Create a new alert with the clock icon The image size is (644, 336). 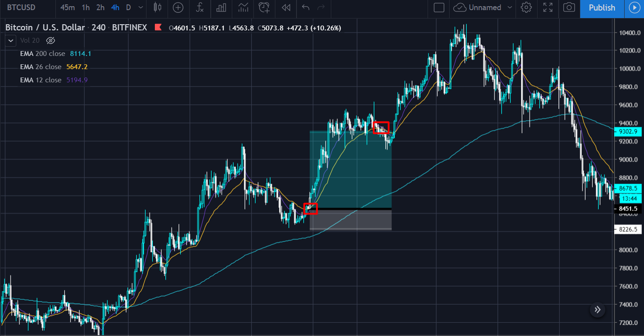pyautogui.click(x=264, y=8)
